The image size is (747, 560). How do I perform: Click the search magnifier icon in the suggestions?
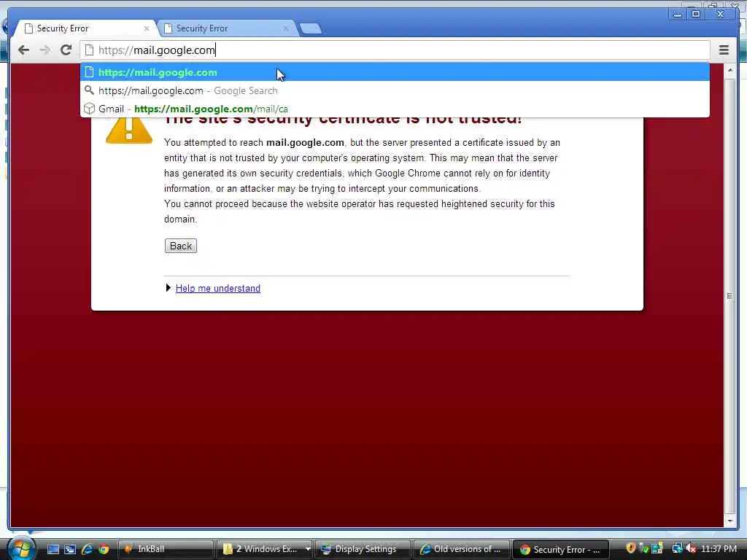point(88,90)
